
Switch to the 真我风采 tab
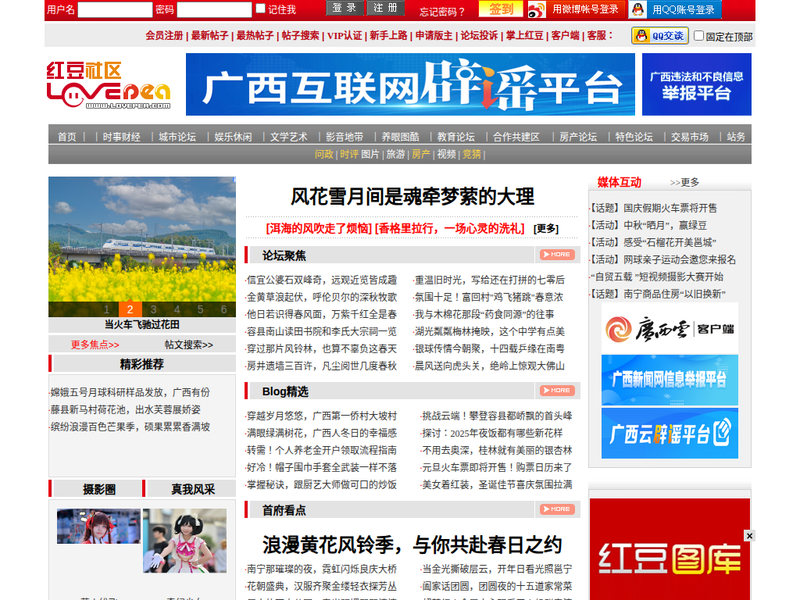193,489
